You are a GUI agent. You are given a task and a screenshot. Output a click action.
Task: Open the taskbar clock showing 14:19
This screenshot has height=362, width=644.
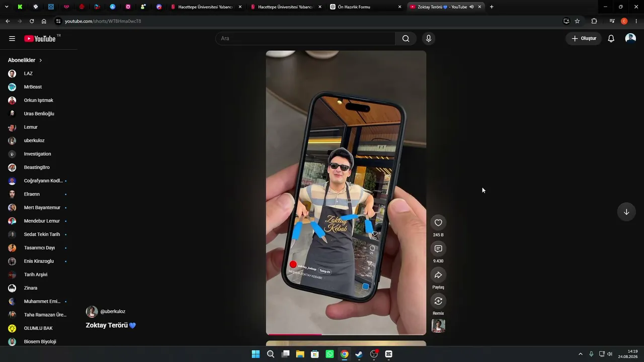(628, 354)
